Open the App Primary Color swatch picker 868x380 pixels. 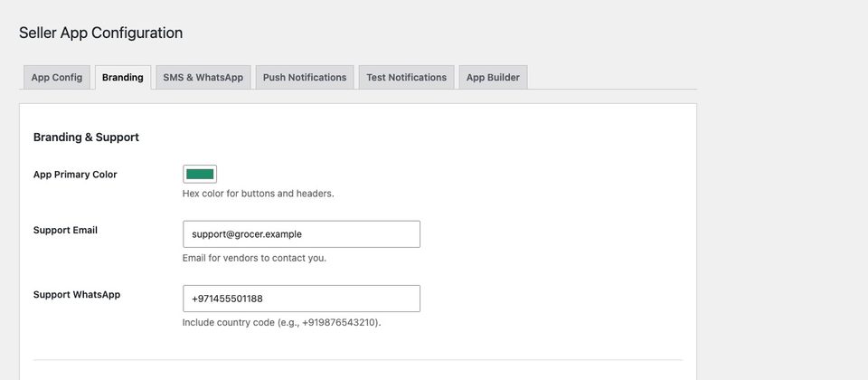tap(200, 174)
